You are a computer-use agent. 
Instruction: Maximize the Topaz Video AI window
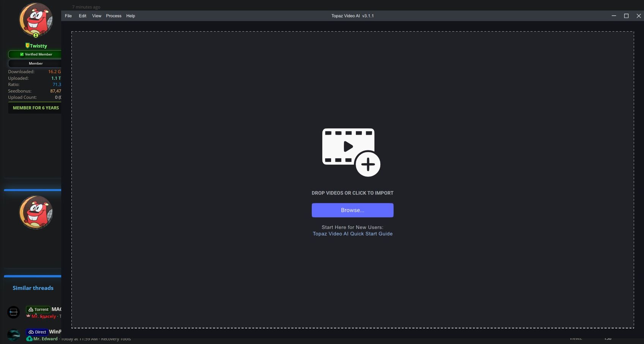pos(626,16)
